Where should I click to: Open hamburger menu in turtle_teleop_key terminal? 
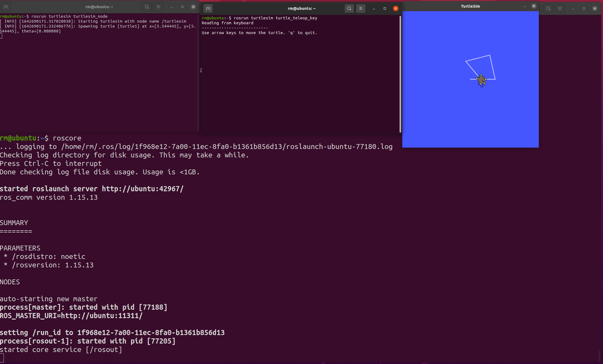[x=361, y=8]
